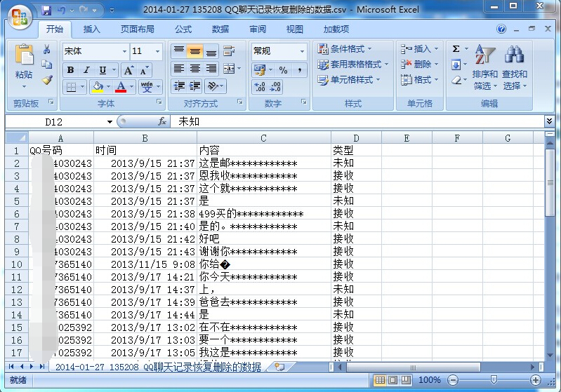
Task: Switch to the 审阅 ribbon tab
Action: (258, 29)
